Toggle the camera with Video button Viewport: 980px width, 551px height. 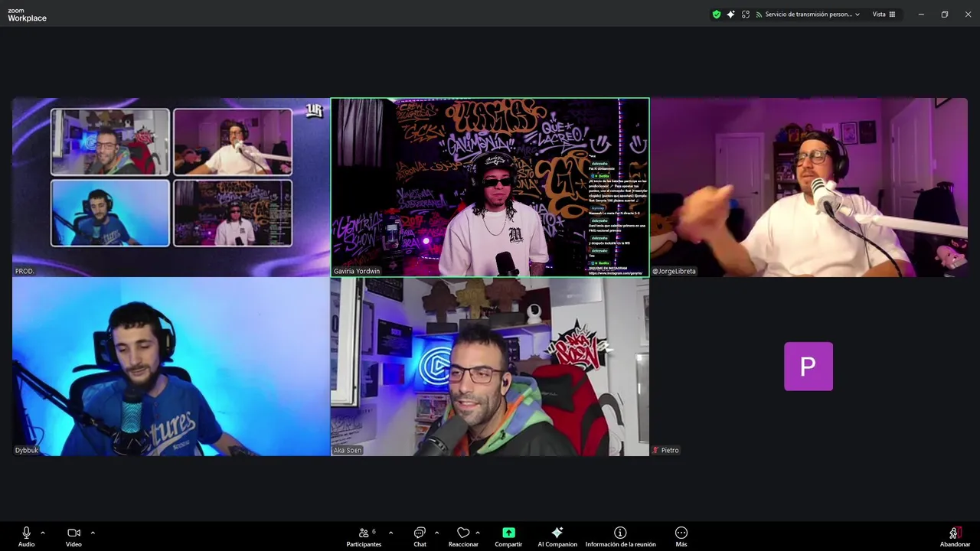[73, 536]
